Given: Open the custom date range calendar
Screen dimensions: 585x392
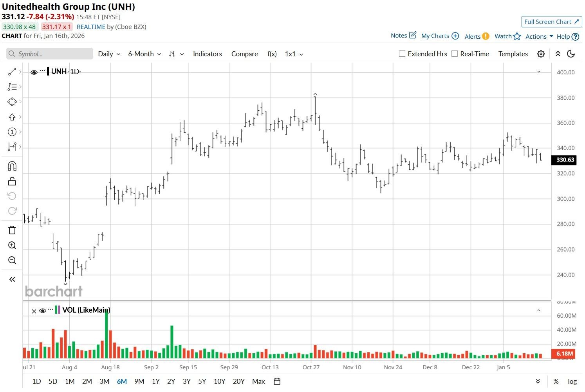Looking at the screenshot, I should click(277, 381).
